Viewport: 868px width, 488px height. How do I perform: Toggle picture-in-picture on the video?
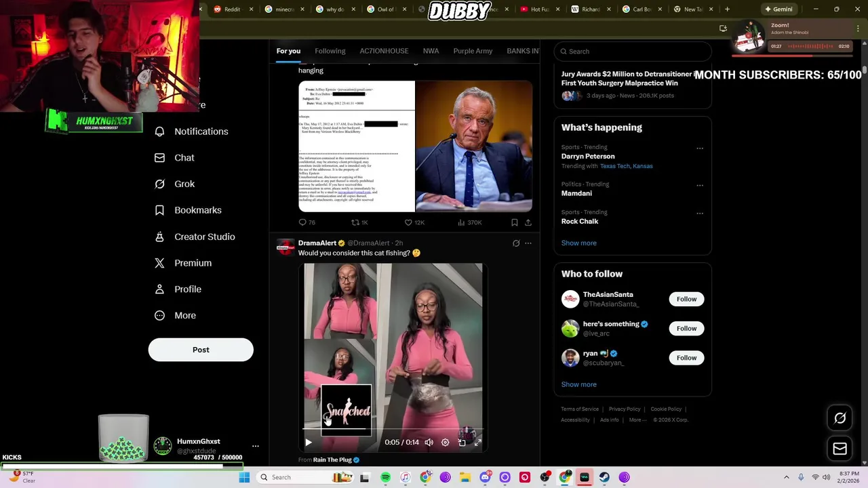pos(462,443)
